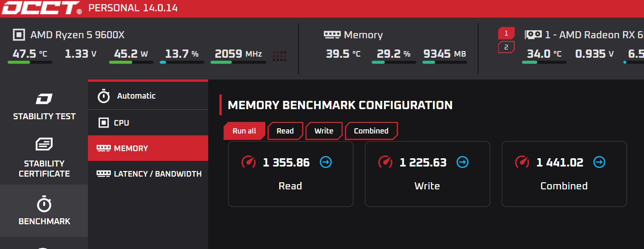Click the blue arrow icon beside 1 355.86
Screen dimensions: 644x249
click(326, 162)
